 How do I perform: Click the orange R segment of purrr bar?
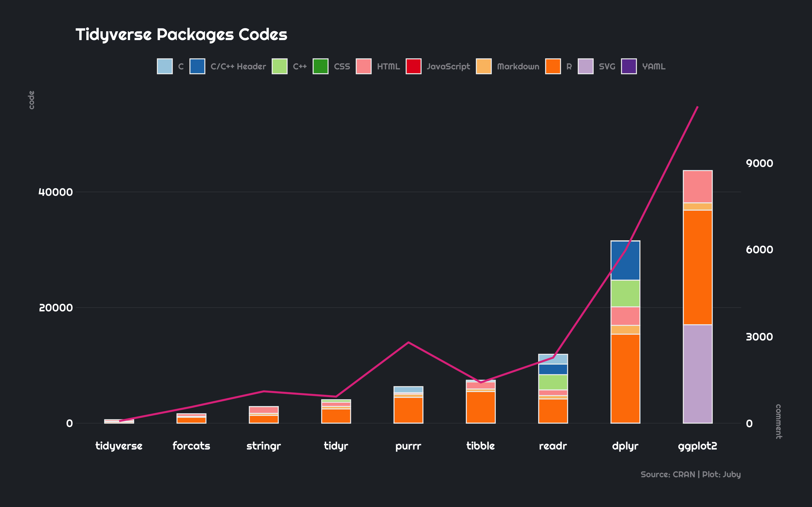pos(408,410)
